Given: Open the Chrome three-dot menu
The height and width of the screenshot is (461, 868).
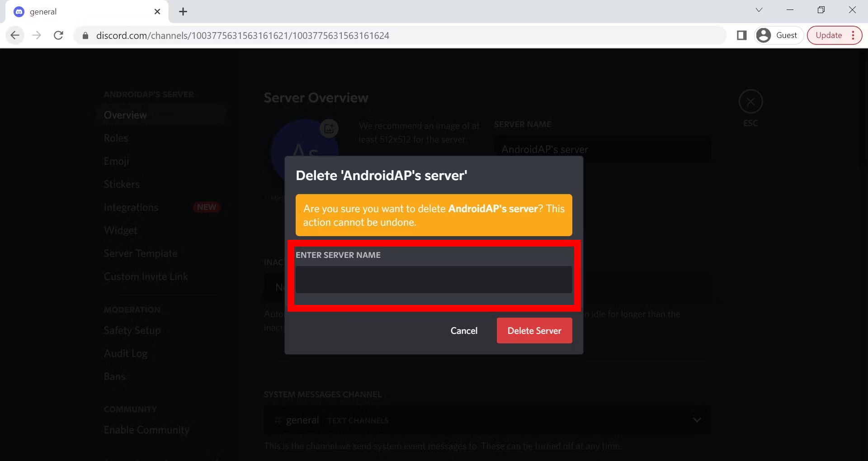Looking at the screenshot, I should coord(853,35).
